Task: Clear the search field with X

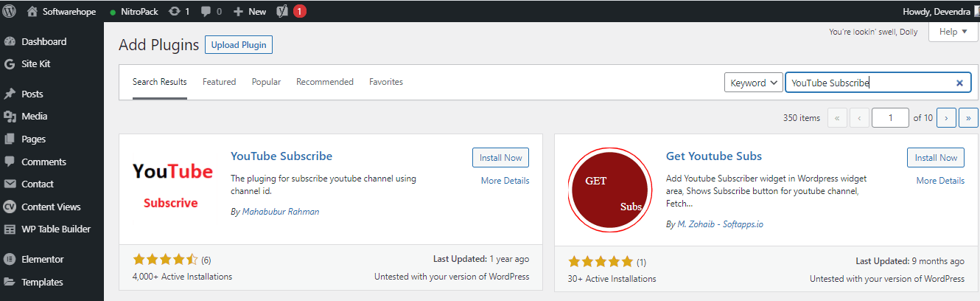Action: click(x=959, y=83)
